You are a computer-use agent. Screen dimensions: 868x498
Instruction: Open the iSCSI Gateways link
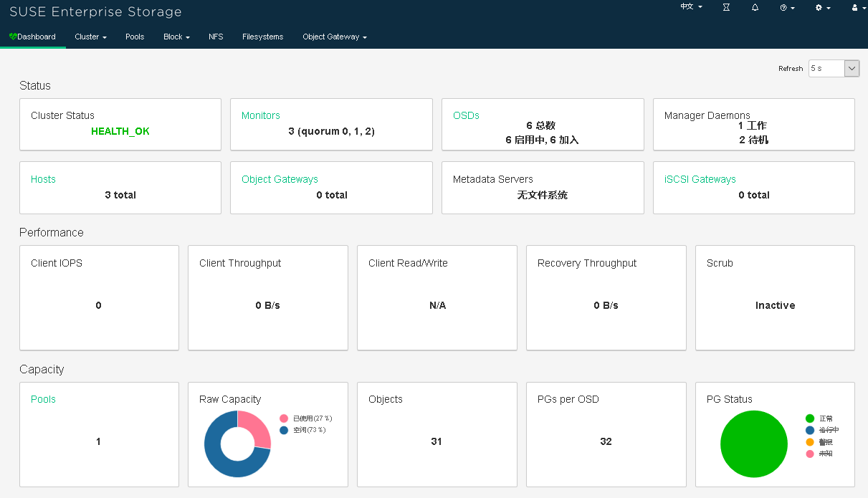(700, 179)
